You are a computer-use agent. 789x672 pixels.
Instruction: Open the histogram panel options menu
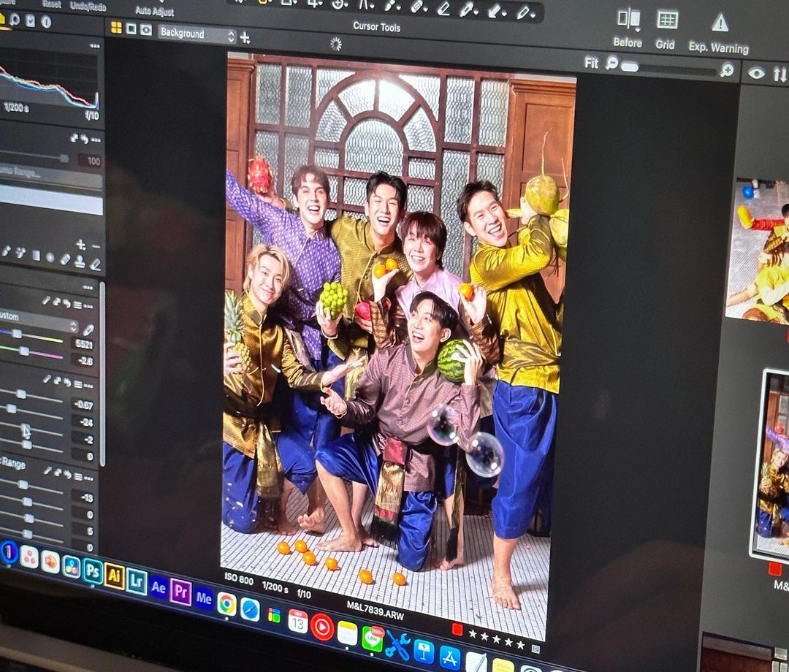(94, 46)
